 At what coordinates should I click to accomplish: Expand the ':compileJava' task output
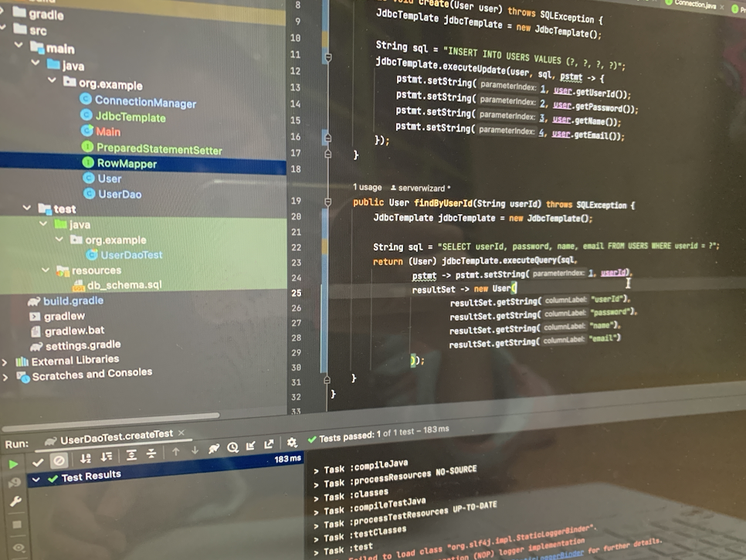pos(316,471)
